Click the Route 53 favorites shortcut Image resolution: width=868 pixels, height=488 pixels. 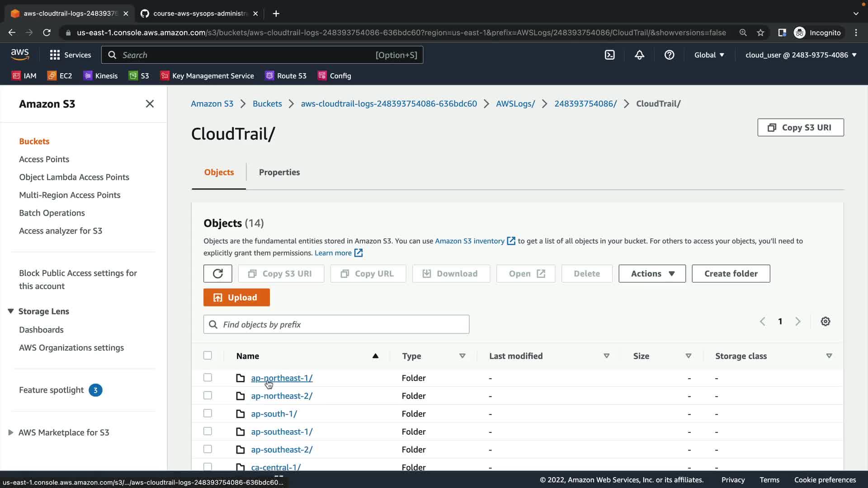[286, 75]
